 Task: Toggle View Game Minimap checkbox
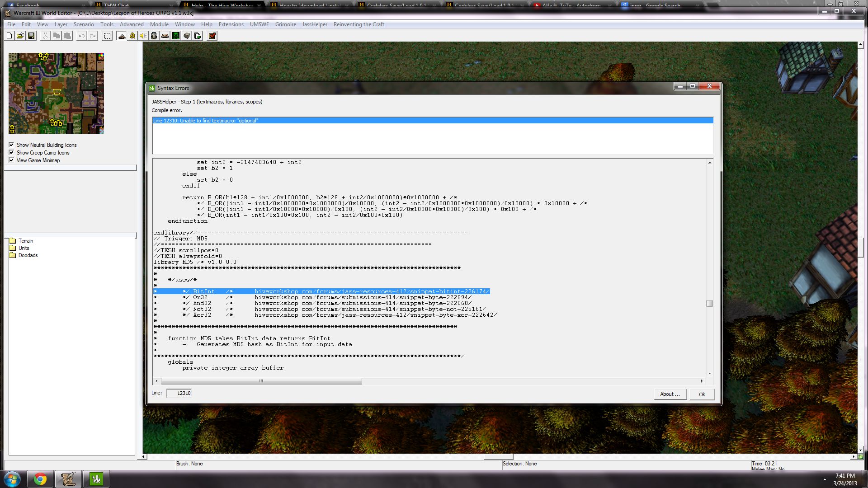point(11,160)
